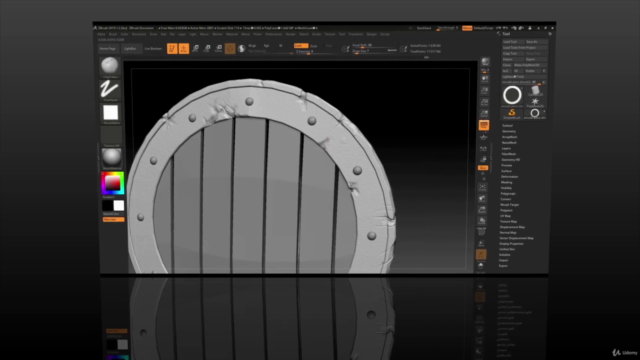
Task: Select the Draw mode button
Action: (x=184, y=49)
